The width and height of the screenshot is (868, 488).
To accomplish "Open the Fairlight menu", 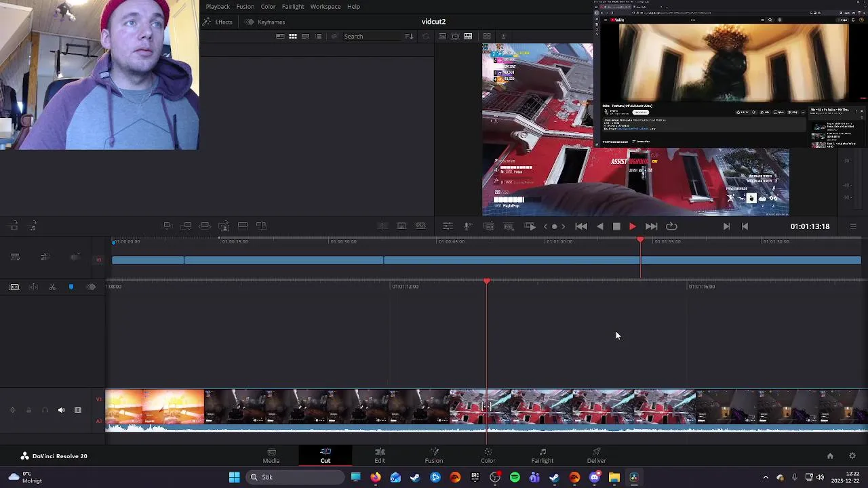I will [x=293, y=6].
